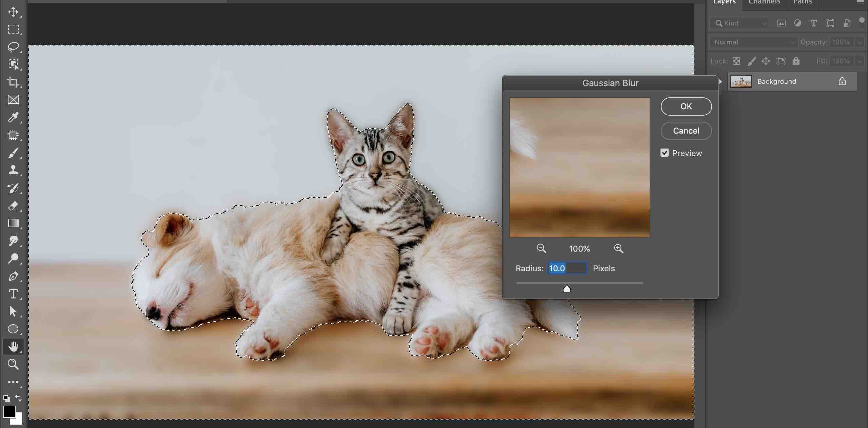Toggle the lock all layer icon
The width and height of the screenshot is (868, 428).
[x=796, y=61]
